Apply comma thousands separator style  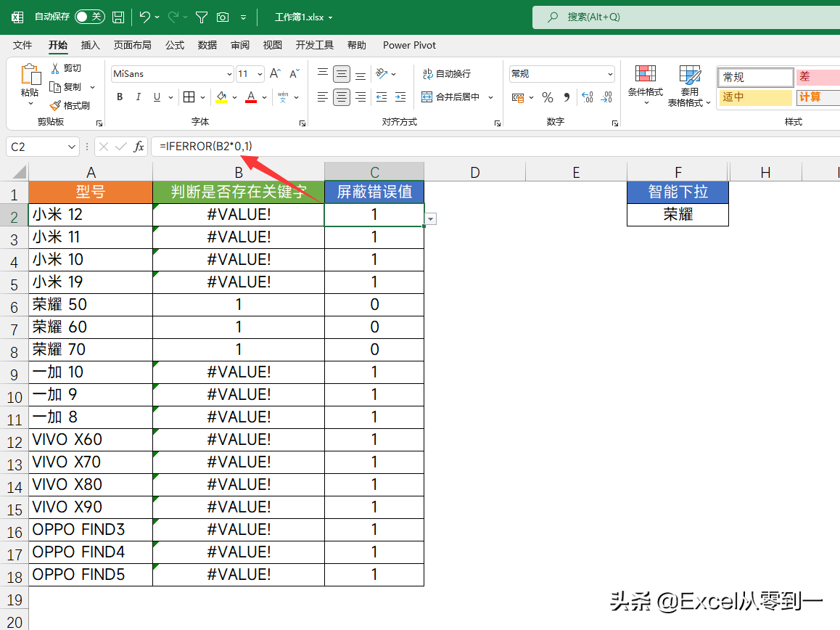[x=567, y=97]
